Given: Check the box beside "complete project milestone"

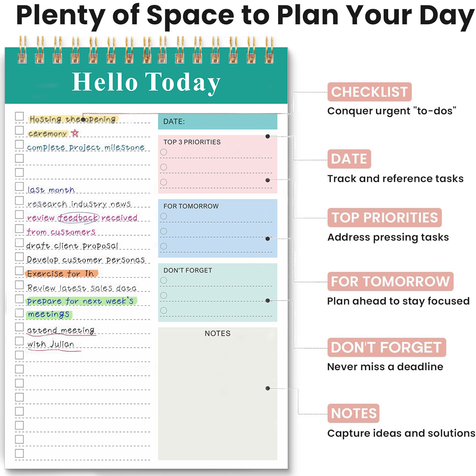Looking at the screenshot, I should coord(19,144).
